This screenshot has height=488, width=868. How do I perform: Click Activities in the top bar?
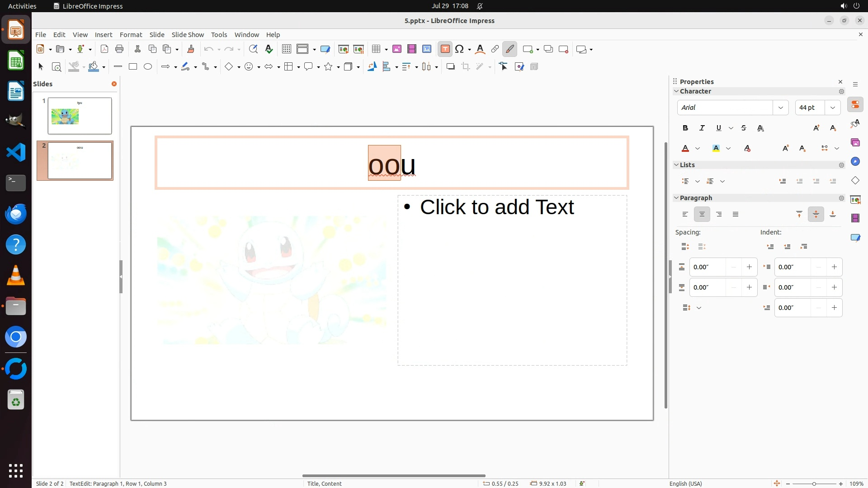point(22,6)
